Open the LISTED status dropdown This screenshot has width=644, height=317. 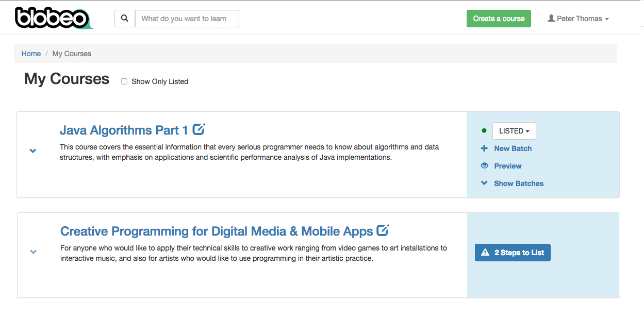tap(514, 131)
